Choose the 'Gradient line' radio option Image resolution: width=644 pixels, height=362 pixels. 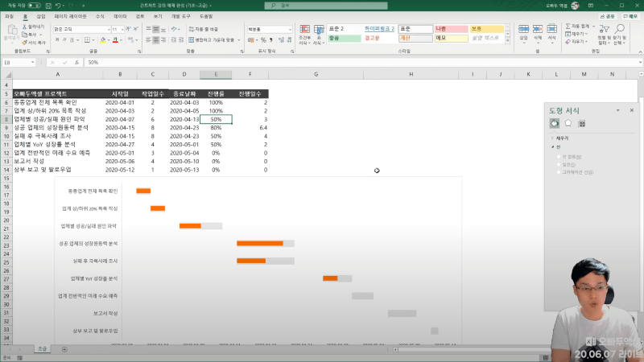(559, 171)
